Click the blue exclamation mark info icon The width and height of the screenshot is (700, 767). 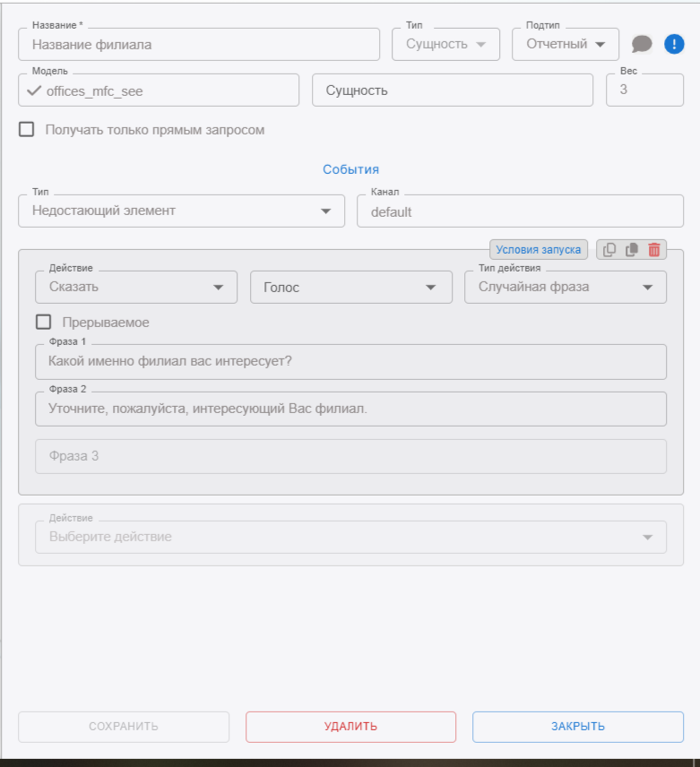674,44
